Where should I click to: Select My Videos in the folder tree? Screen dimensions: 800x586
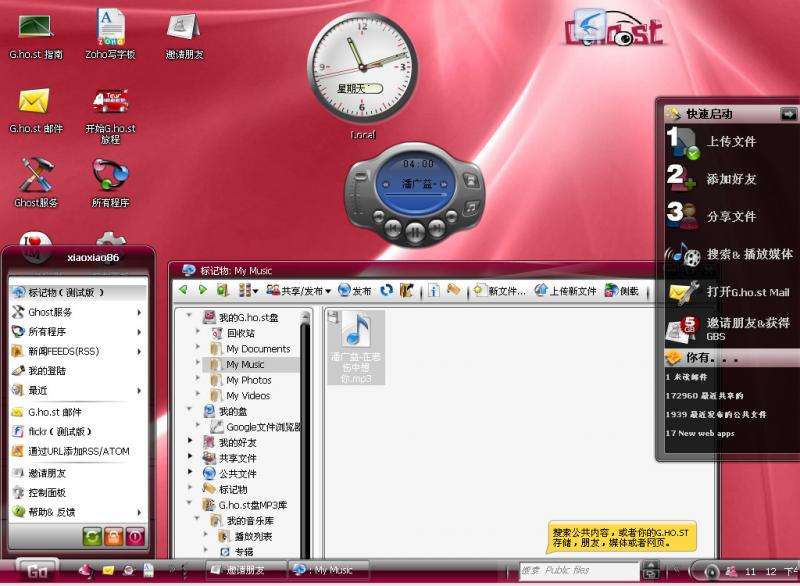click(x=240, y=396)
